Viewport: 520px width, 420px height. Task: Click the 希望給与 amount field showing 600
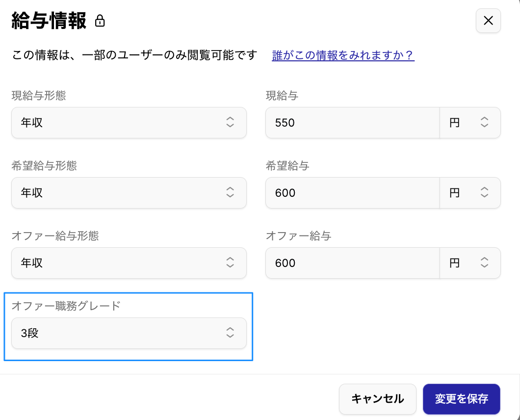[352, 193]
